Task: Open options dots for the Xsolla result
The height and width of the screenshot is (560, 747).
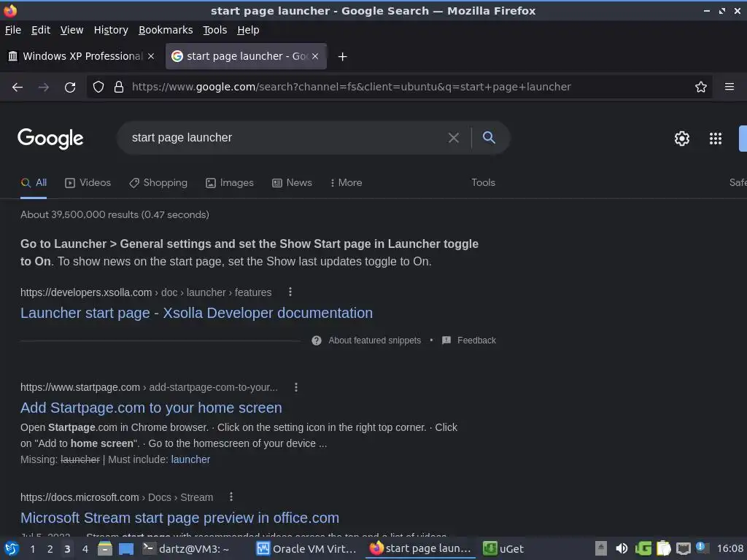Action: click(290, 292)
